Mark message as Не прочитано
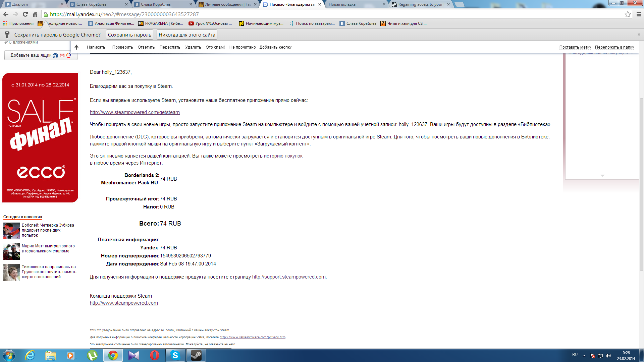The width and height of the screenshot is (644, 362). (x=243, y=47)
